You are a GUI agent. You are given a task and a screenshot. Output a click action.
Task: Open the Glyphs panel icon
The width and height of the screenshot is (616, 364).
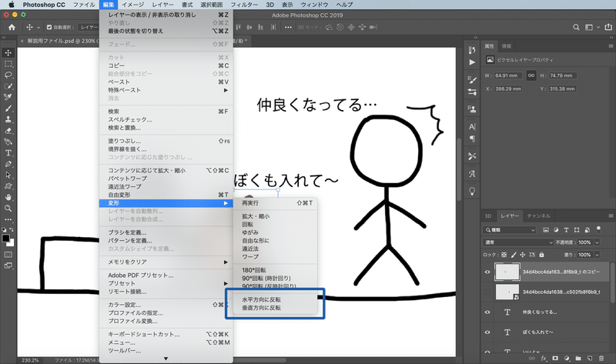coord(472,174)
